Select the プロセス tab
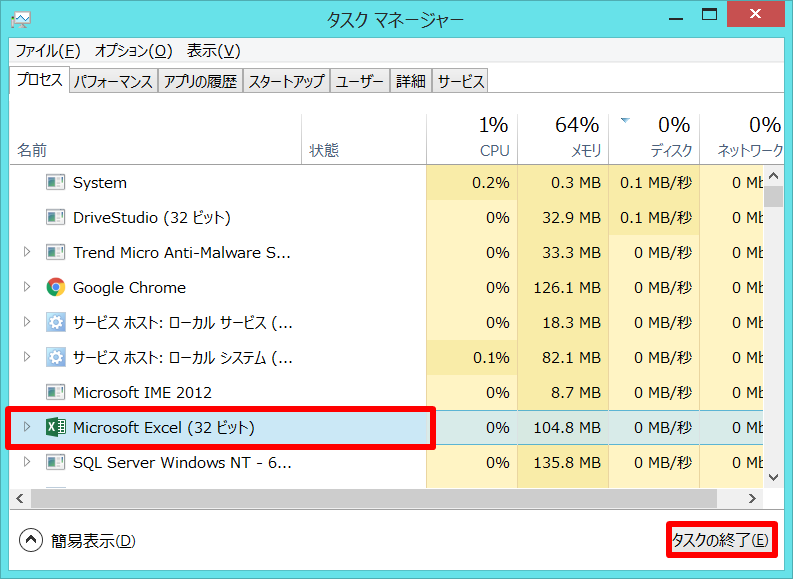The height and width of the screenshot is (579, 793). [x=39, y=79]
